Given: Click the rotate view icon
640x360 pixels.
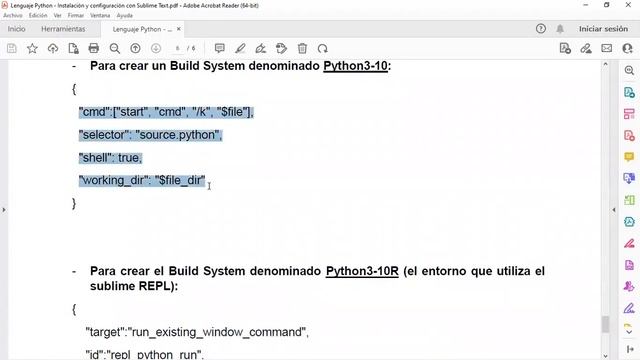Looking at the screenshot, I should coord(322,49).
